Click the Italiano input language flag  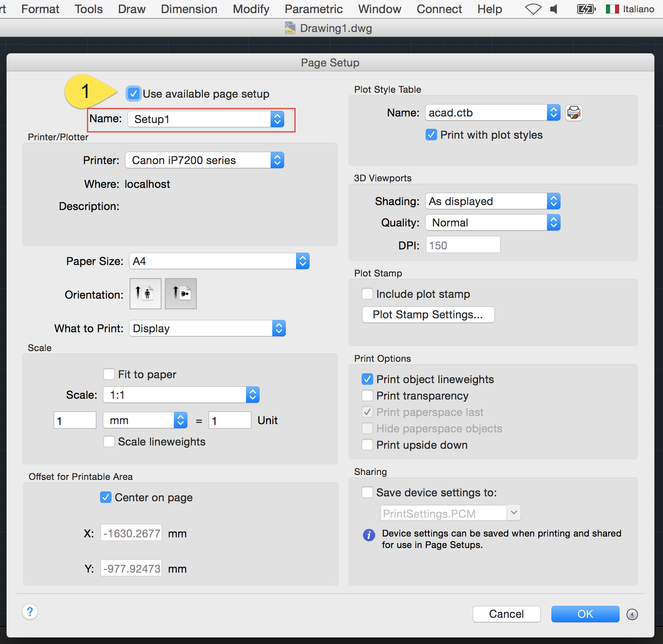[x=613, y=8]
